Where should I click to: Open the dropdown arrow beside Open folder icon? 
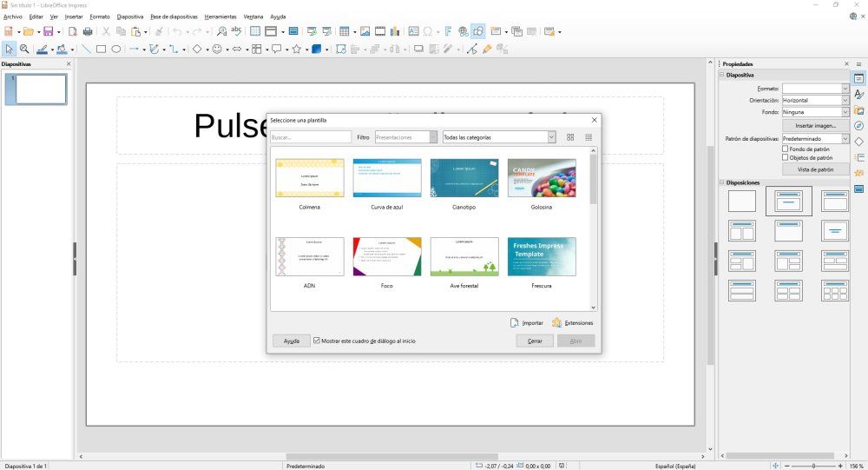(38, 32)
